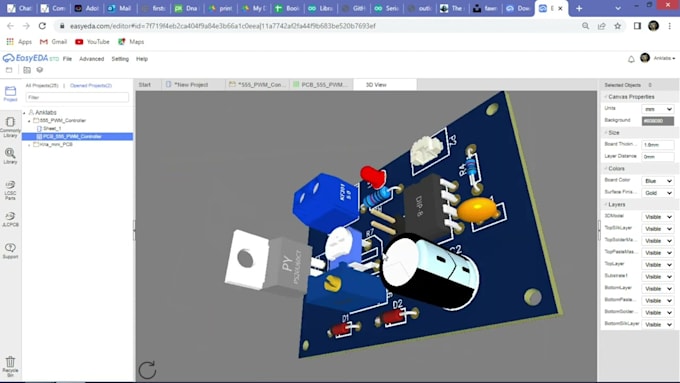
Task: Open the Units dropdown
Action: pos(658,109)
